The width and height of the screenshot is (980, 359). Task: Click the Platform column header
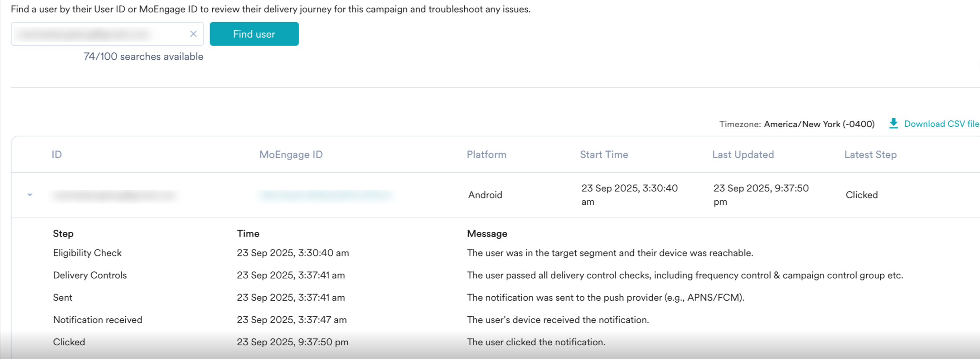[486, 155]
